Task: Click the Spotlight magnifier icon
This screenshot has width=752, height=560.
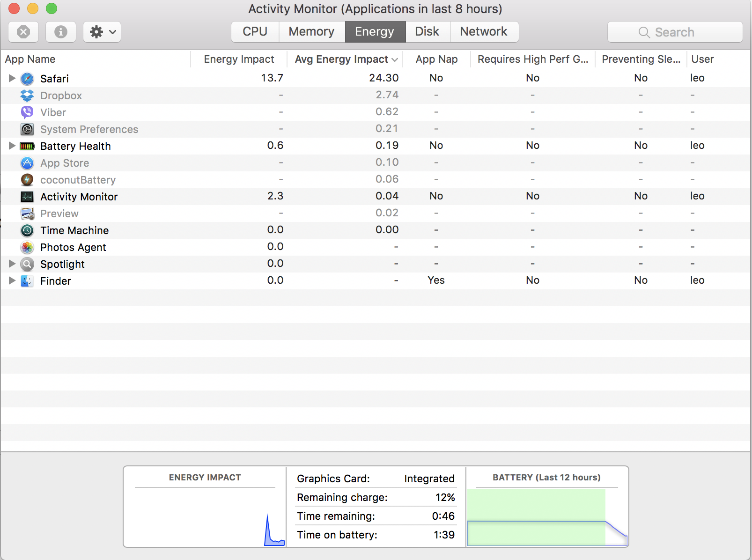Action: [x=27, y=264]
